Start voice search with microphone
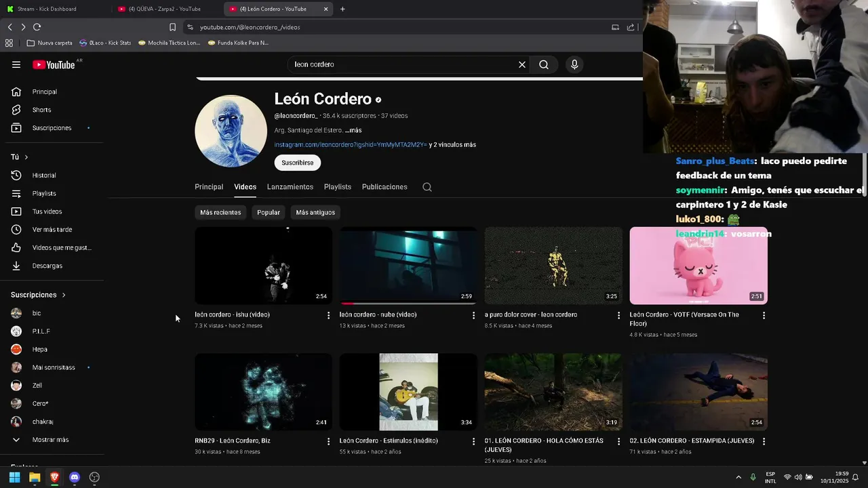This screenshot has height=488, width=868. pyautogui.click(x=574, y=64)
